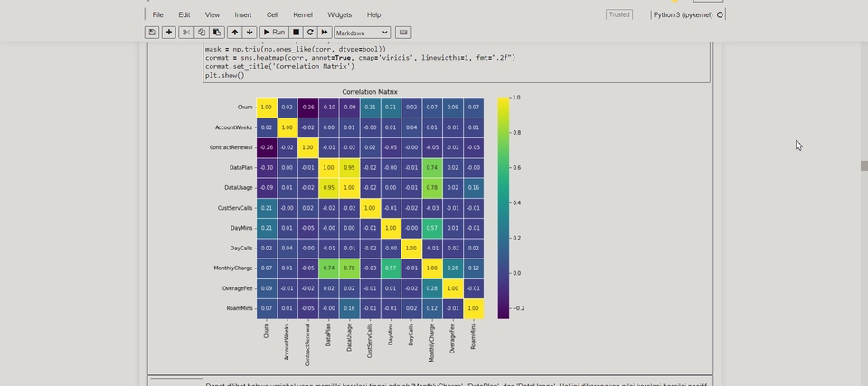Open the Kernel menu
Screen dimensions: 868x386
point(303,15)
